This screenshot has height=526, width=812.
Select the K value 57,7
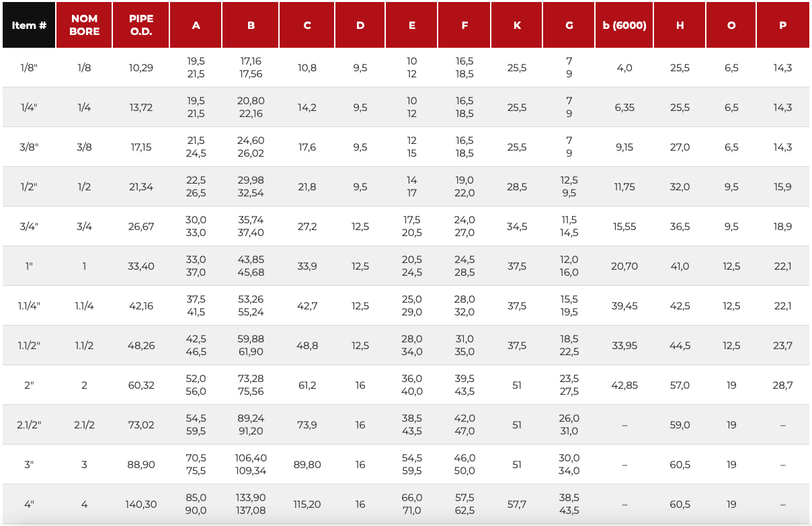coord(517,504)
